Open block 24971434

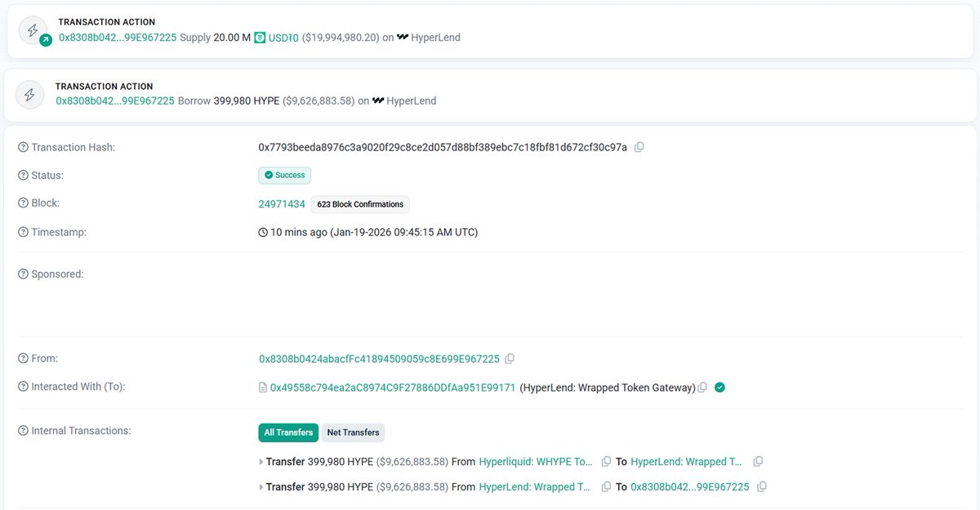pyautogui.click(x=282, y=204)
